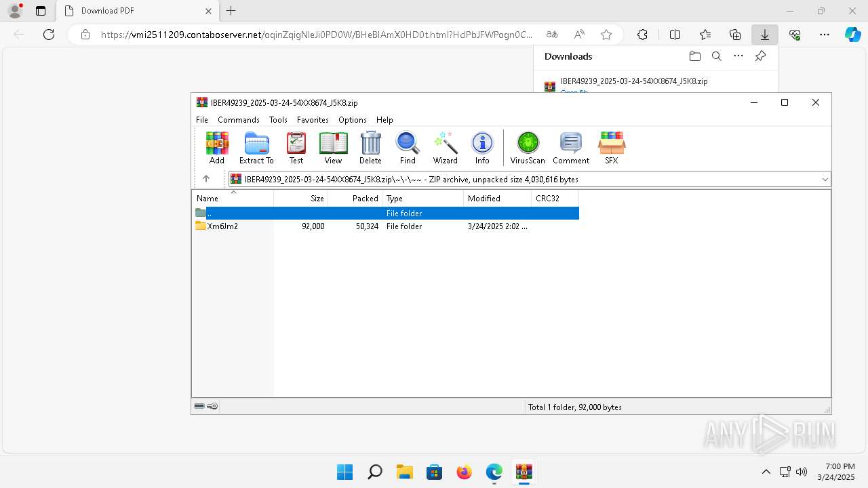Launch the Wizard tool icon
The width and height of the screenshot is (868, 488).
click(446, 148)
